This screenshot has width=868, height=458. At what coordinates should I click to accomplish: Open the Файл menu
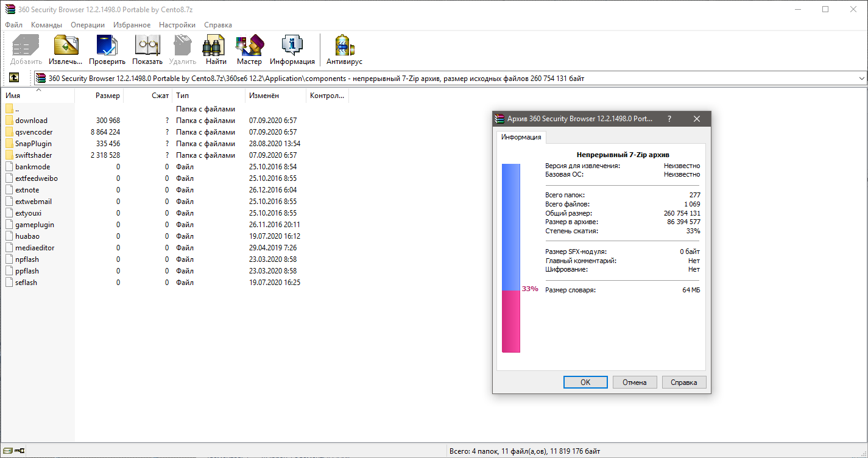[13, 25]
